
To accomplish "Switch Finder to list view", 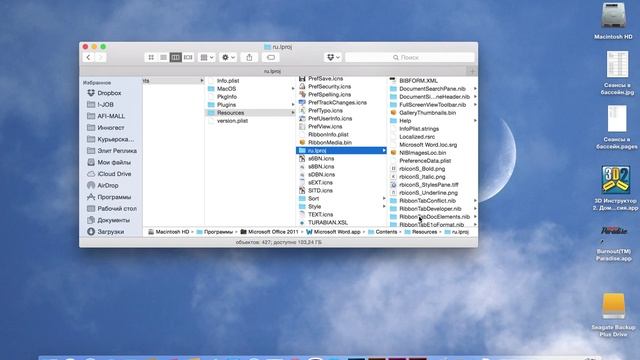I will [163, 58].
